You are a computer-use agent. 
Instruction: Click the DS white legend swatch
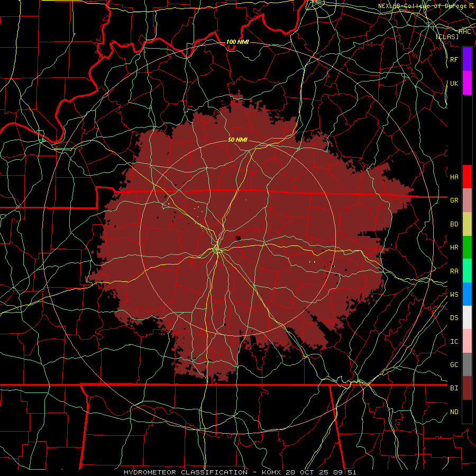pos(467,317)
